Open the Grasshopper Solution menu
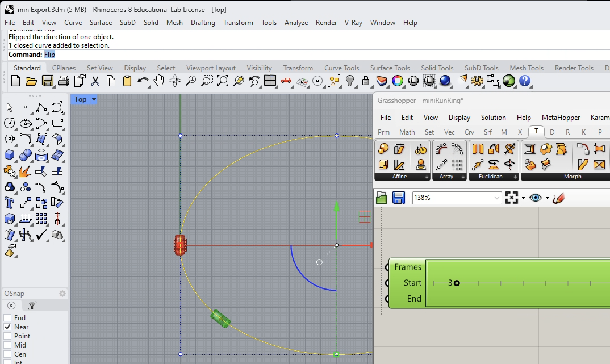The image size is (610, 364). [x=493, y=117]
